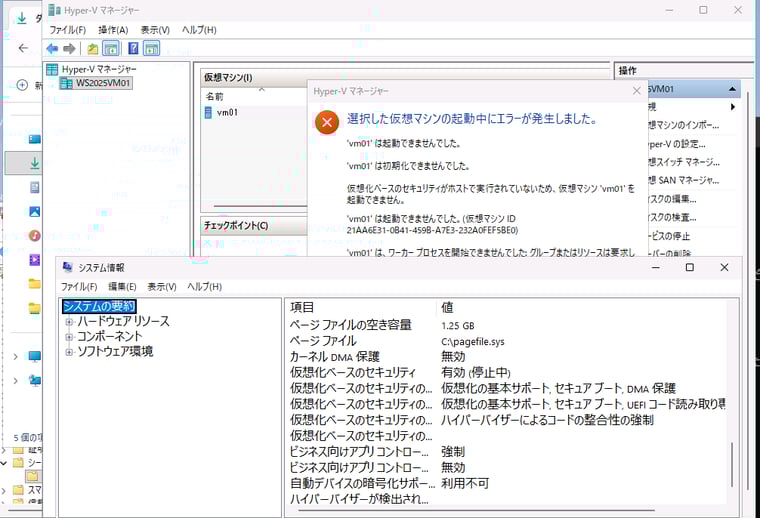
Task: Select the highlighted Downloads icon in Explorer sidebar
Action: (34, 163)
